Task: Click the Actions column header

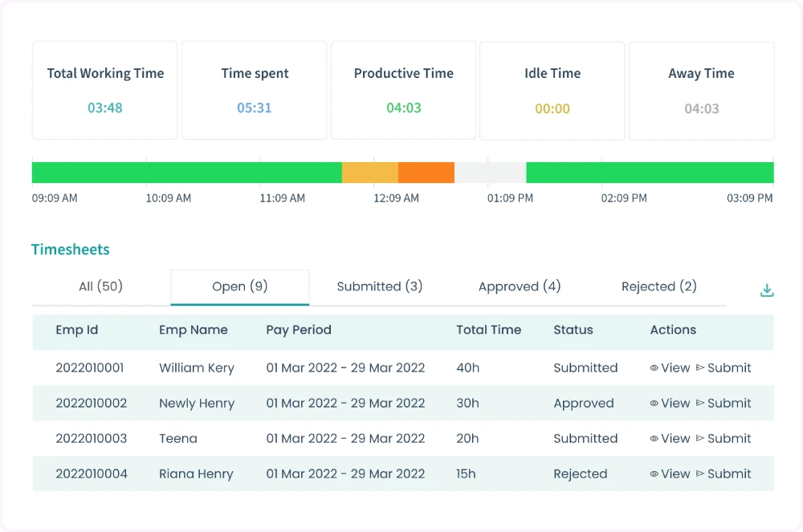Action: pos(673,330)
